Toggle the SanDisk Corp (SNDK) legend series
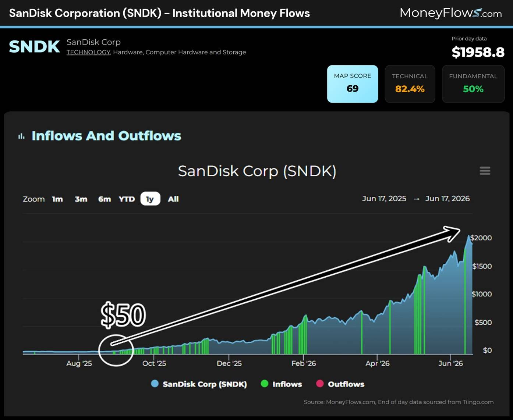The image size is (513, 420). [199, 384]
